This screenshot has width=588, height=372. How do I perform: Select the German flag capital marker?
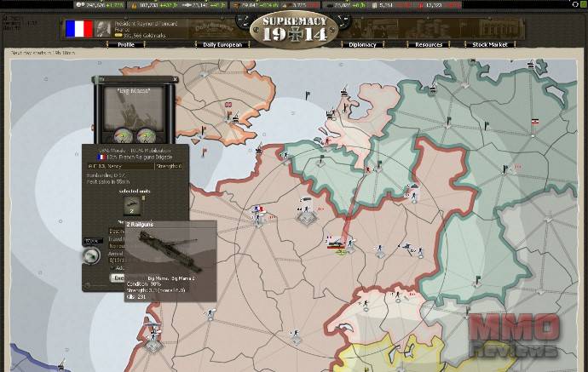point(534,122)
